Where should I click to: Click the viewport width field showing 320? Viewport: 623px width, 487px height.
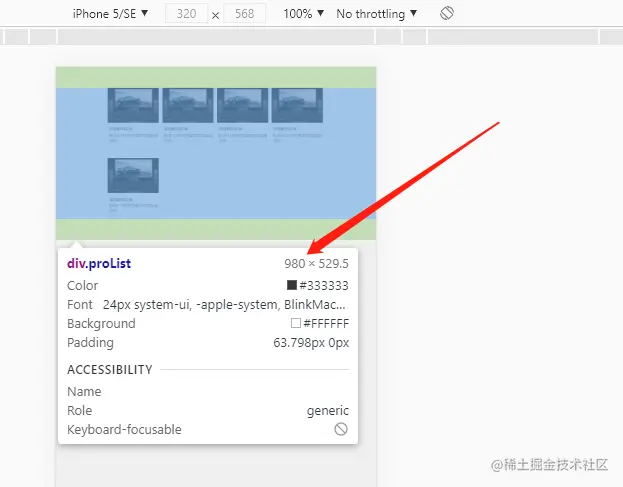(186, 14)
